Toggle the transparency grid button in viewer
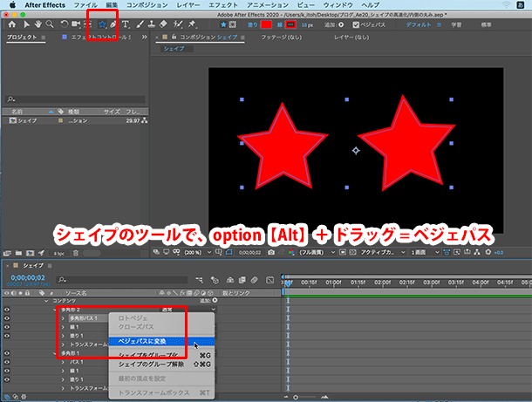 [x=353, y=252]
